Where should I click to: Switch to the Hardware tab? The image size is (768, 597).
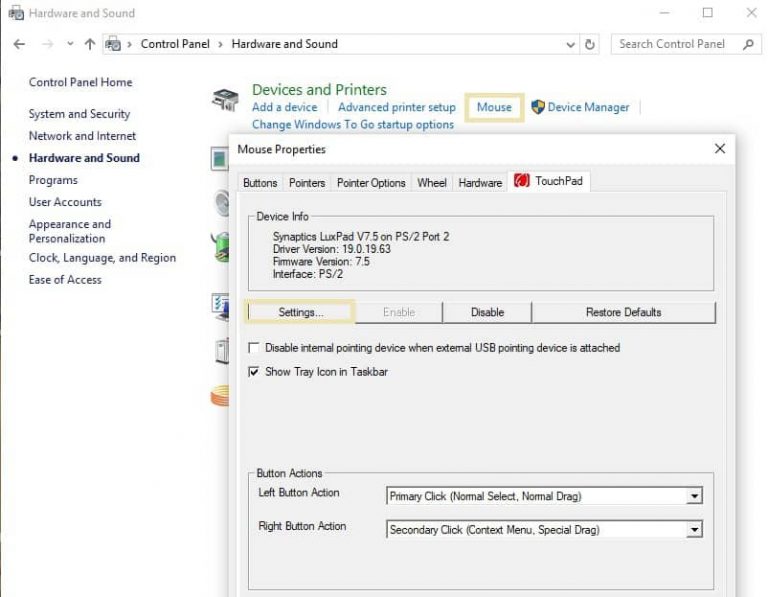[480, 183]
